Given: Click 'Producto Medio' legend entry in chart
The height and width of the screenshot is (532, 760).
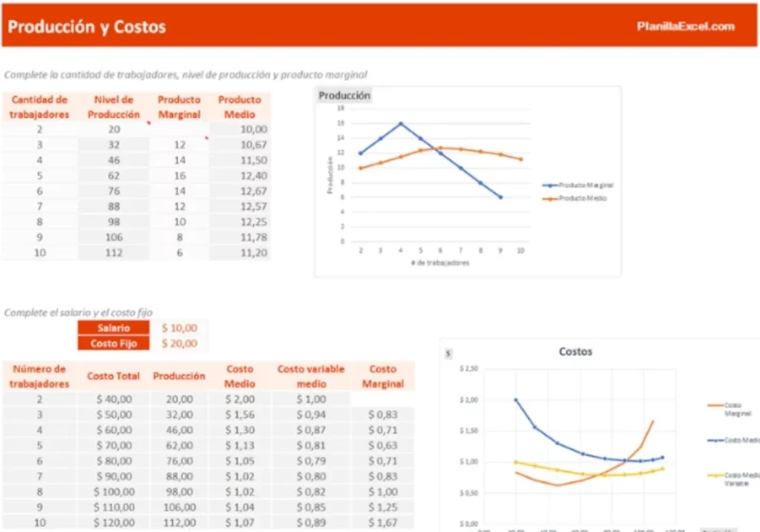Looking at the screenshot, I should click(575, 198).
